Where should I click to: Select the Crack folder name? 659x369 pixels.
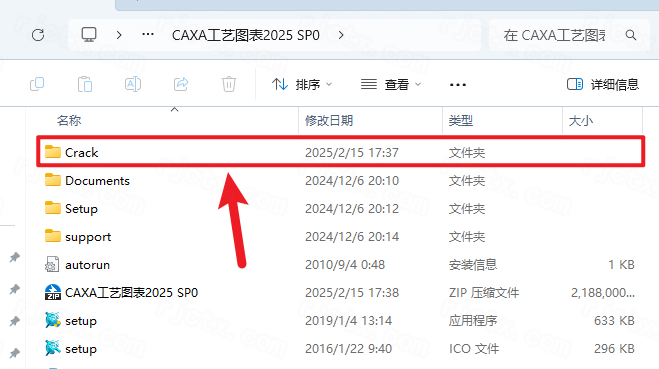tap(82, 153)
